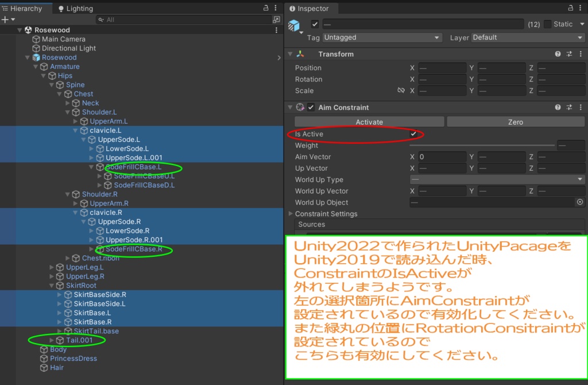
Task: Select the PrincessDress object
Action: pos(73,359)
